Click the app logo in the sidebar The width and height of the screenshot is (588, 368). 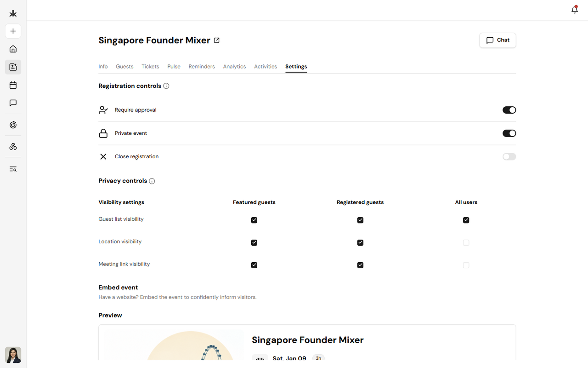click(x=13, y=13)
